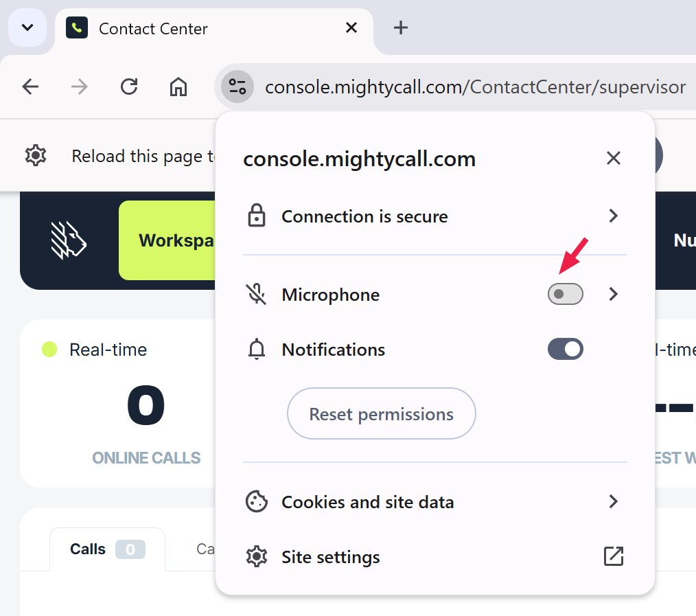Viewport: 696px width, 616px height.
Task: Expand Microphone permission details chevron
Action: (613, 295)
